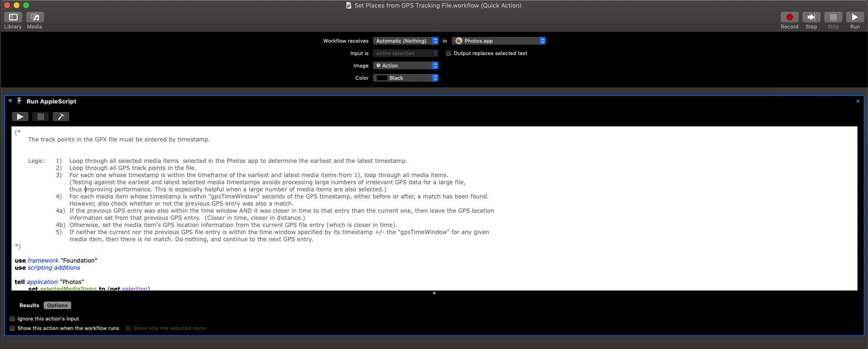Image resolution: width=868 pixels, height=349 pixels.
Task: Open the Media browser
Action: 35,17
